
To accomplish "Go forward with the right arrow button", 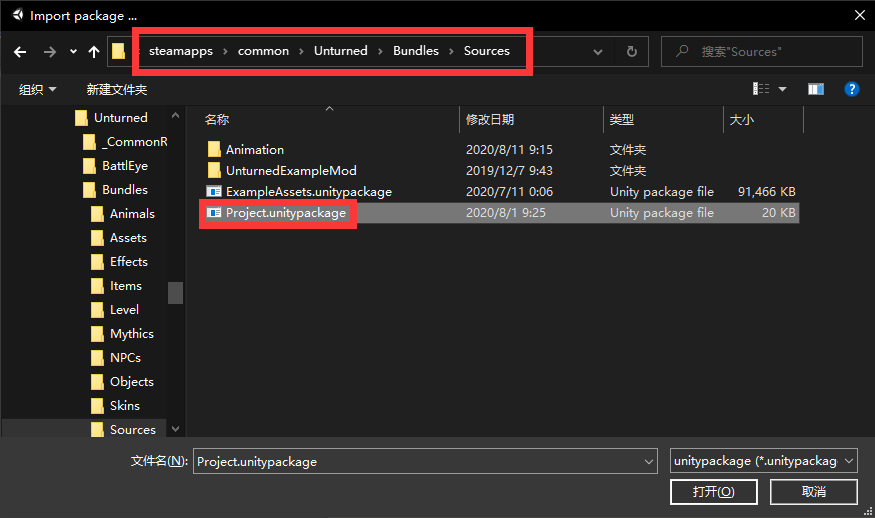I will (x=50, y=52).
